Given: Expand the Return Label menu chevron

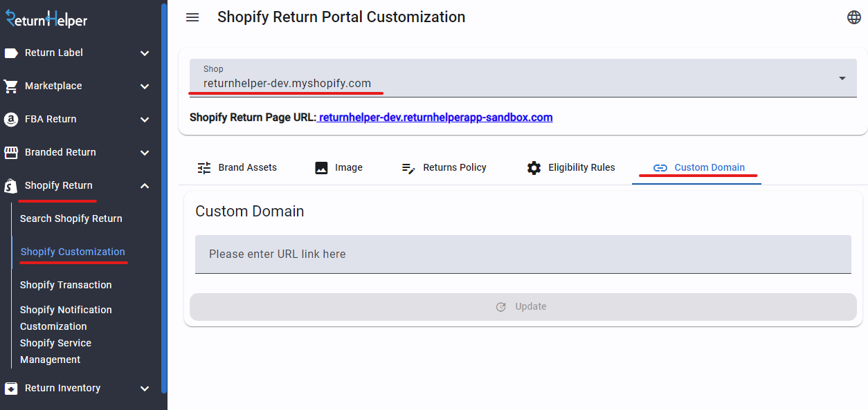Looking at the screenshot, I should [x=145, y=53].
